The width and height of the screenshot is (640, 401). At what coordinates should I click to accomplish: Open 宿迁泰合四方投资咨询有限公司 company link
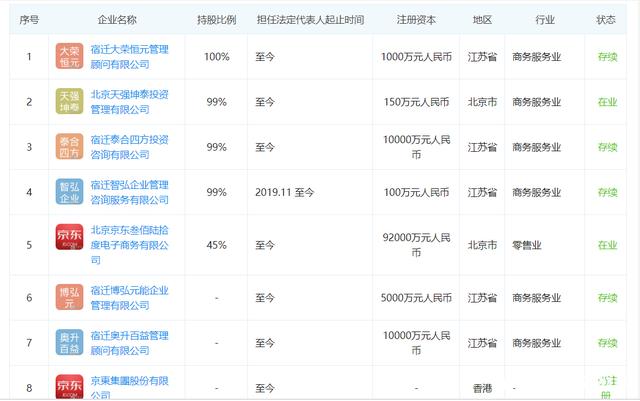[129, 147]
